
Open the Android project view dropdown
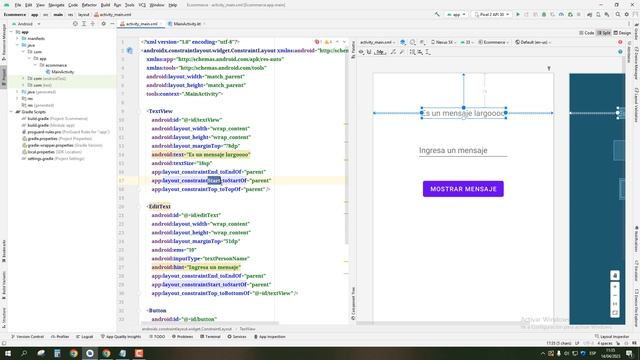point(27,24)
